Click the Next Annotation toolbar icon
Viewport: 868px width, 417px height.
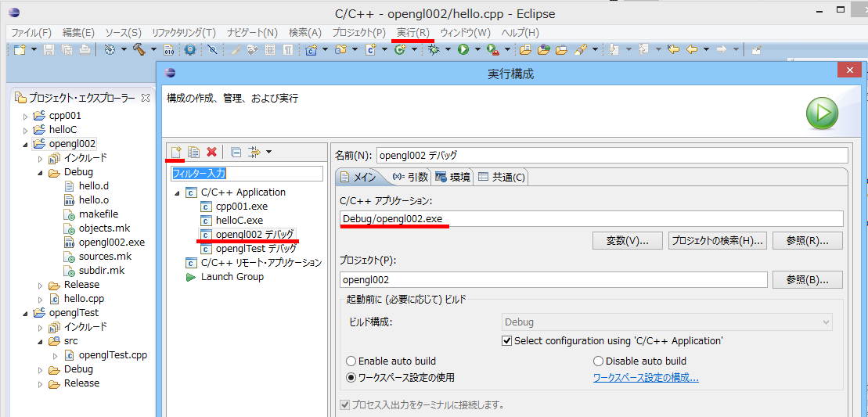pos(614,50)
